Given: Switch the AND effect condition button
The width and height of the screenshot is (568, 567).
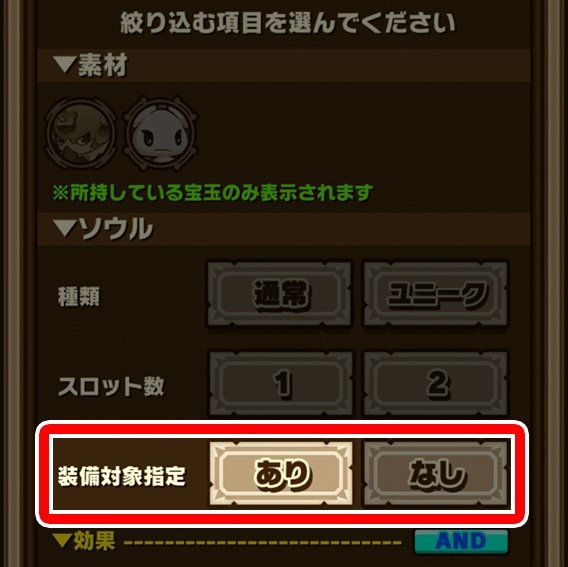Looking at the screenshot, I should point(461,541).
